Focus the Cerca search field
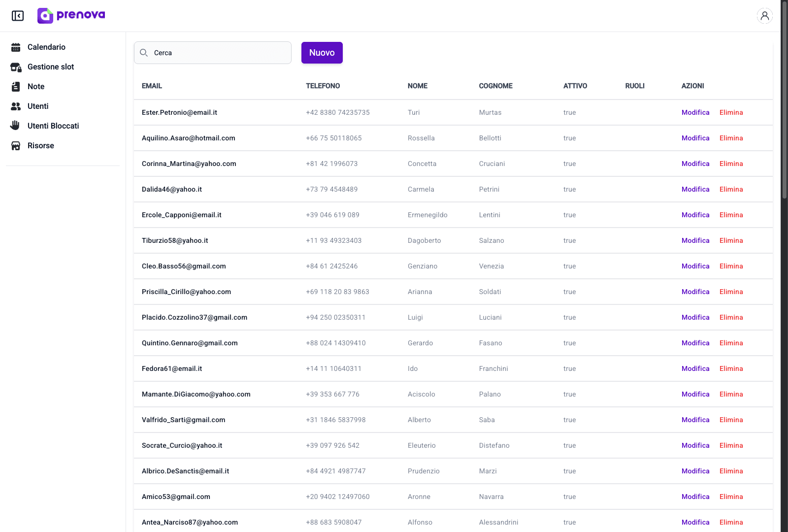788x532 pixels. [219, 53]
